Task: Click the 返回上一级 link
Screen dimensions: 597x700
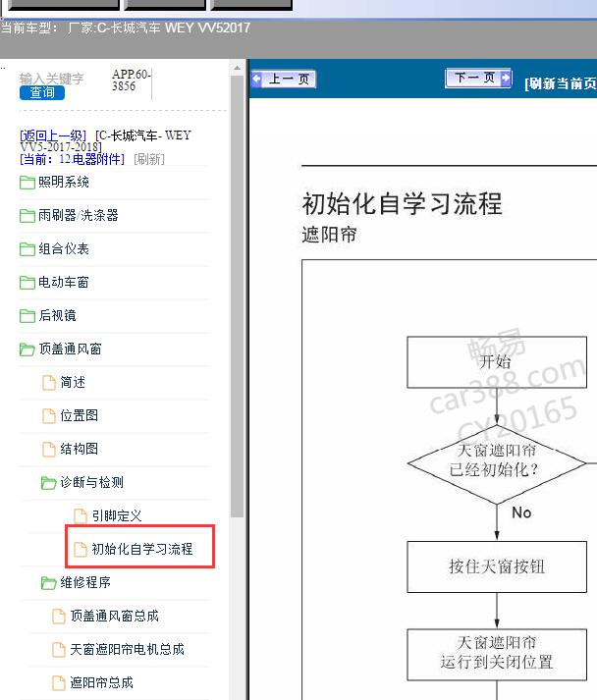Action: click(x=53, y=135)
